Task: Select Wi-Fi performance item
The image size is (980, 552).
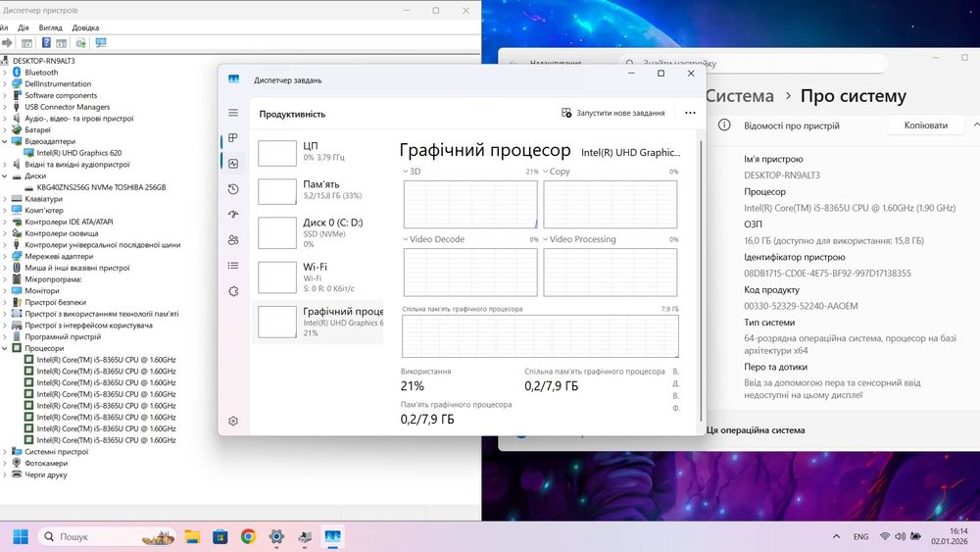Action: click(318, 276)
